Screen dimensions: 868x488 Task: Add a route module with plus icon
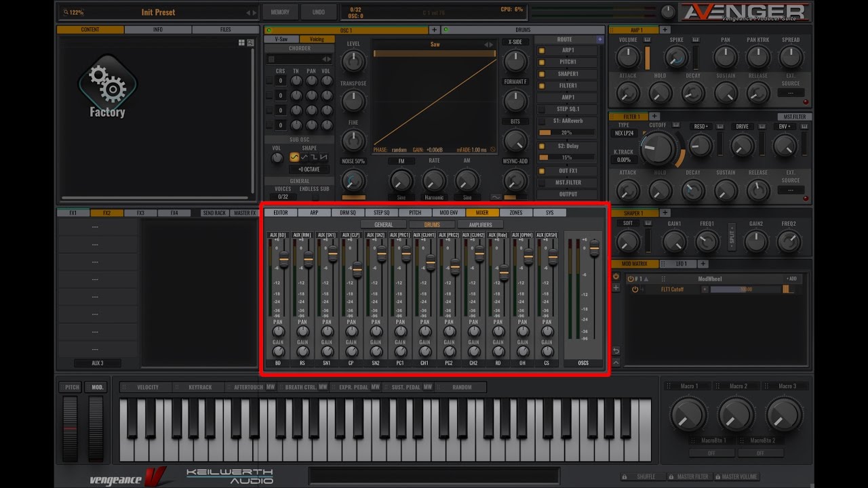[x=599, y=39]
